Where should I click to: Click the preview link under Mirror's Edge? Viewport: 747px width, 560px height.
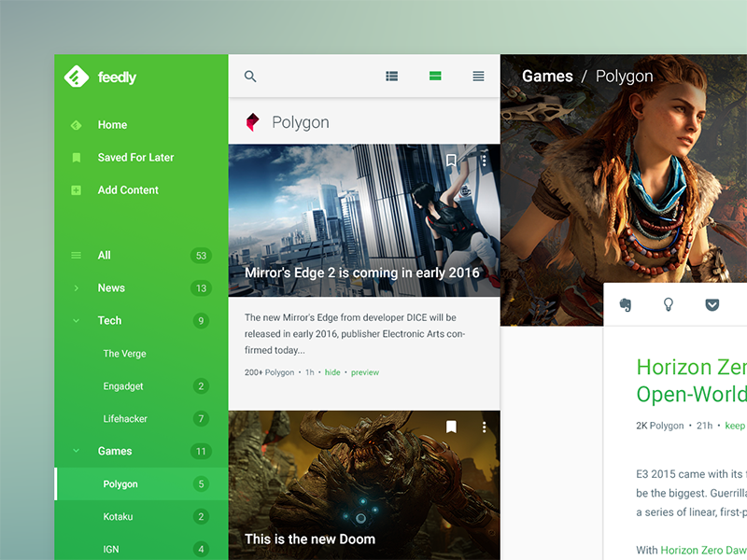pos(365,372)
